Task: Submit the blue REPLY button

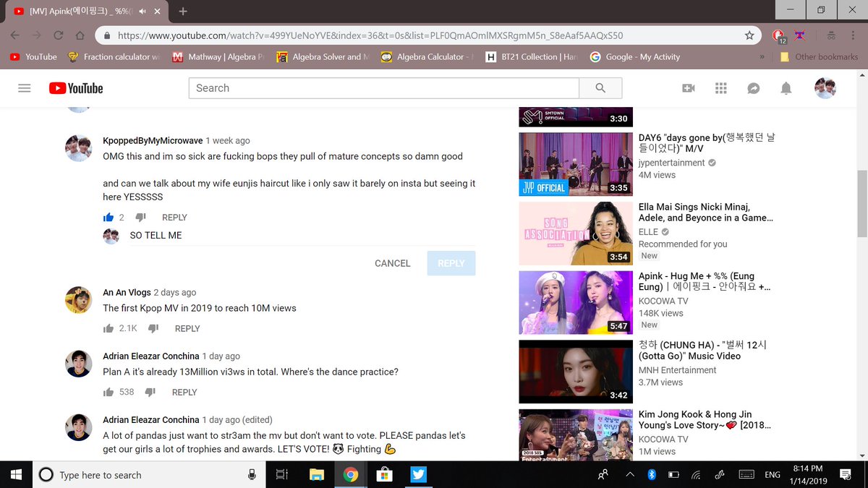Action: click(x=451, y=263)
